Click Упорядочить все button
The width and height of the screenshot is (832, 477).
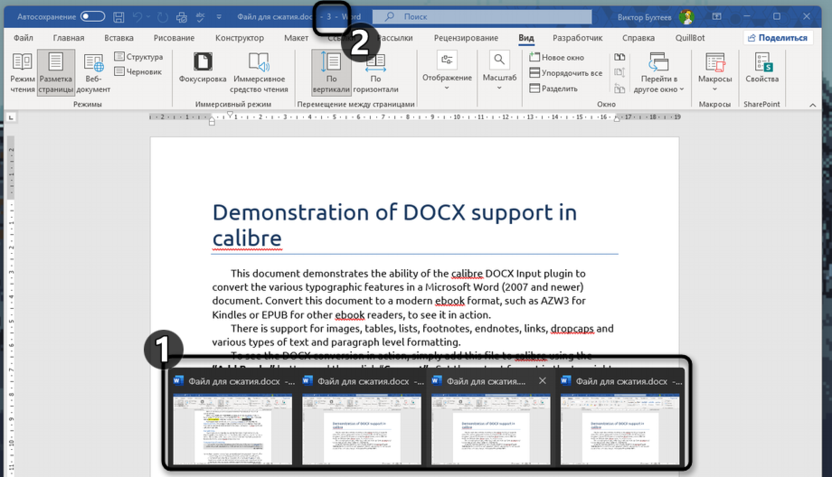point(566,73)
